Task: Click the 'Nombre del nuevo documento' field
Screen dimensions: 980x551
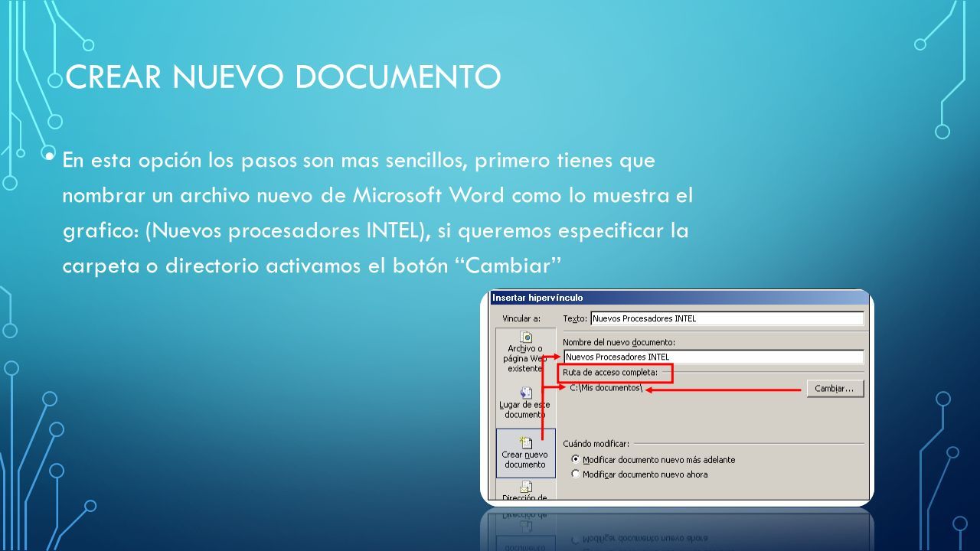Action: tap(714, 357)
